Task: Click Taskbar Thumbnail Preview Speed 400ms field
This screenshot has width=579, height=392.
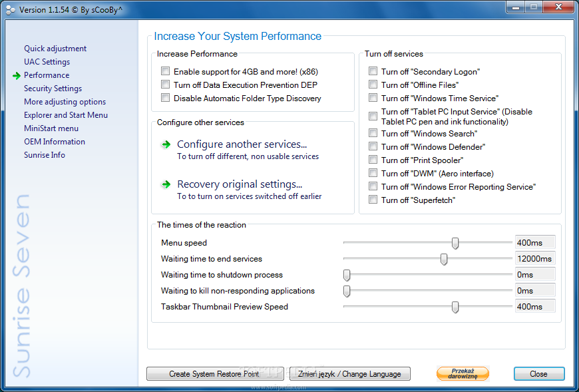Action: (x=535, y=306)
